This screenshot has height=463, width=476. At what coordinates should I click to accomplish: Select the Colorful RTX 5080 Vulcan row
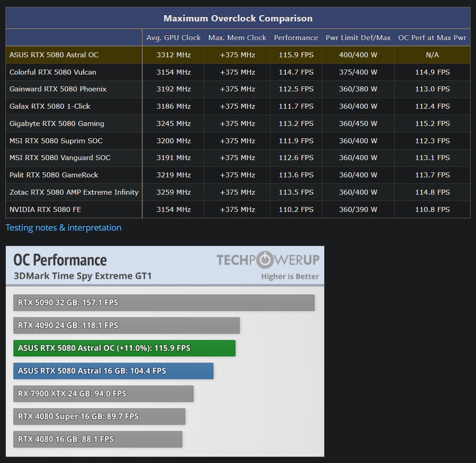[x=73, y=72]
